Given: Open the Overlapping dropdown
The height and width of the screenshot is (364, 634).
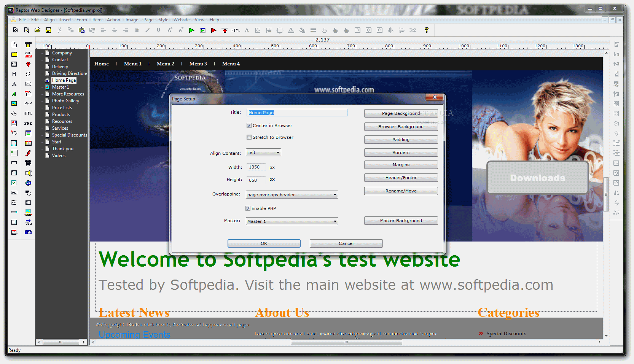Looking at the screenshot, I should point(292,195).
